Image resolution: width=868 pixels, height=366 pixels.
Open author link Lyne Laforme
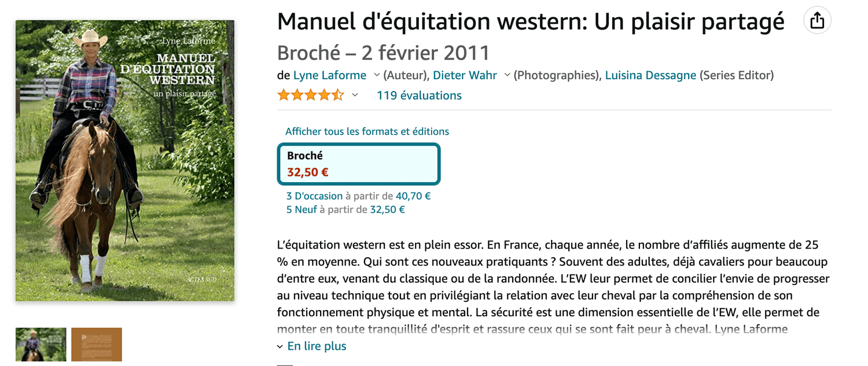[330, 75]
